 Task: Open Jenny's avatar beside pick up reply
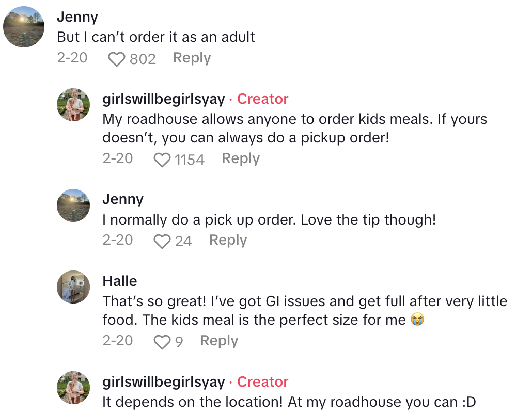click(73, 205)
